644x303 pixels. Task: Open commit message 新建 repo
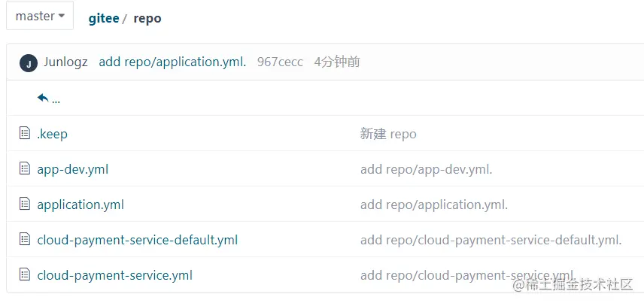pyautogui.click(x=388, y=134)
